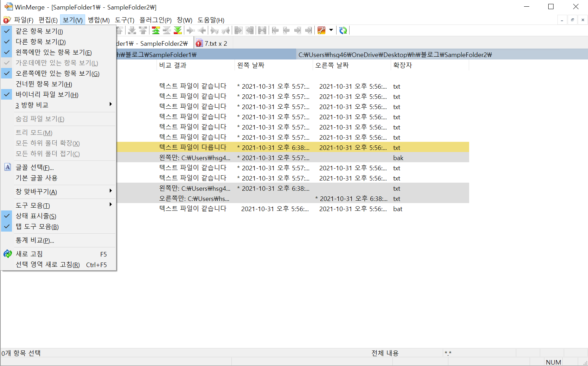This screenshot has height=366, width=588.
Task: Choose 기본 글꼴 사용 menu entry
Action: (58, 178)
